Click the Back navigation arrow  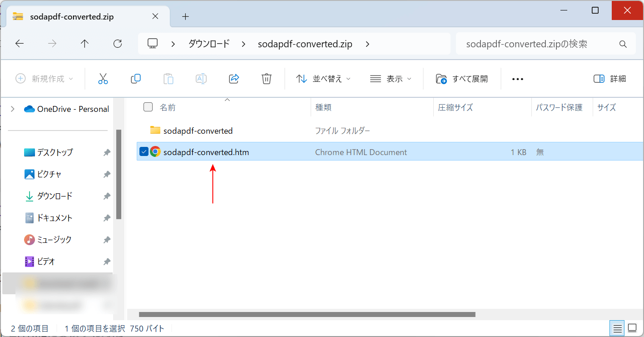coord(20,44)
